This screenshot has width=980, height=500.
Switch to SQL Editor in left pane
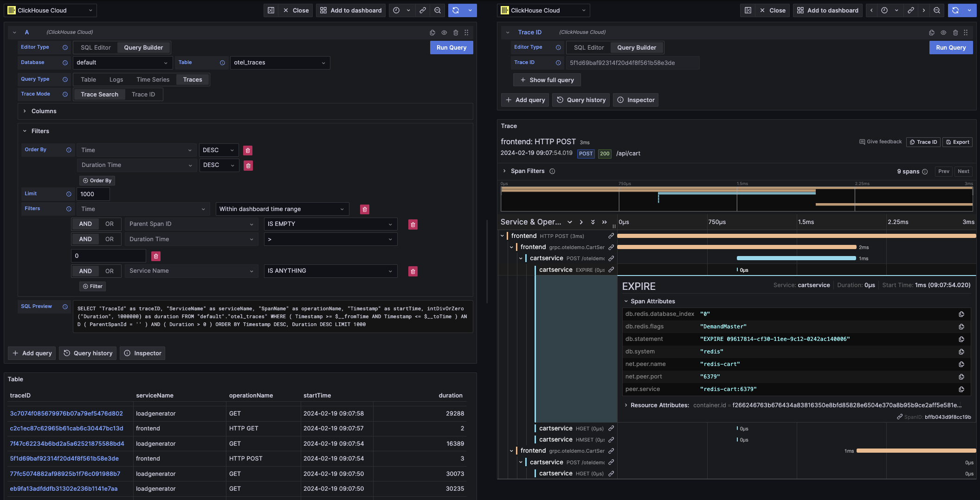coord(96,48)
